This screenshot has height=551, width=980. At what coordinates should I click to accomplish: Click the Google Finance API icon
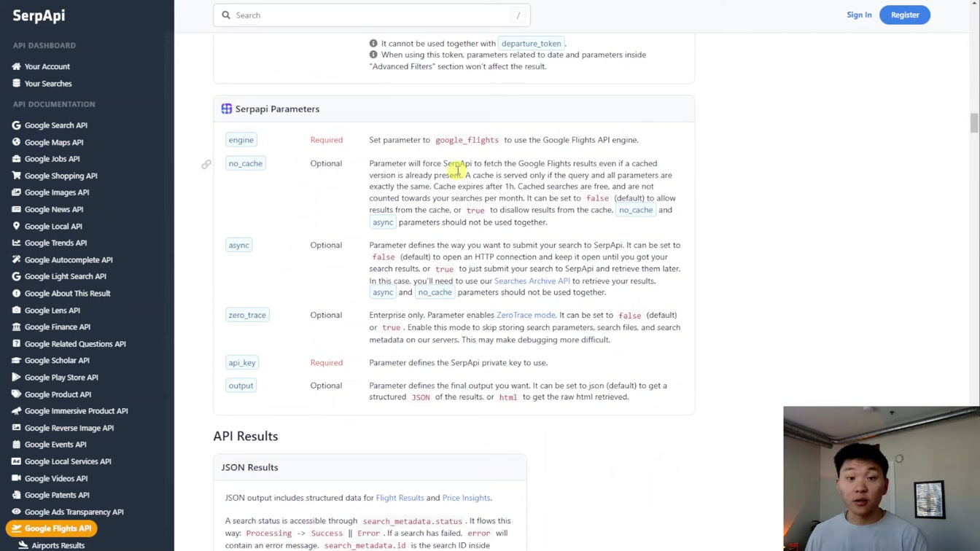pos(16,327)
